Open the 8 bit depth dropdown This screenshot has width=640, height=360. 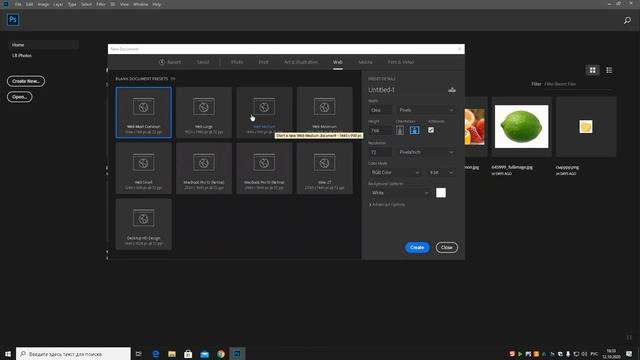click(441, 172)
